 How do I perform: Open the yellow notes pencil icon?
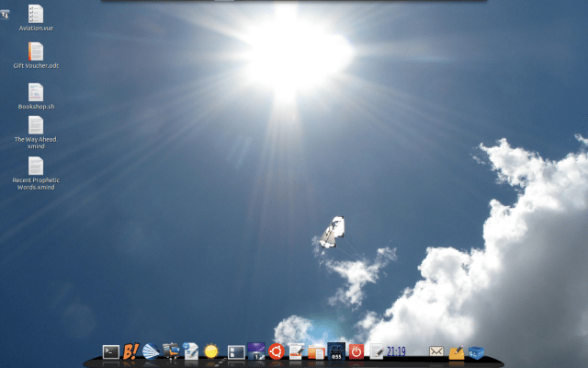tap(456, 351)
